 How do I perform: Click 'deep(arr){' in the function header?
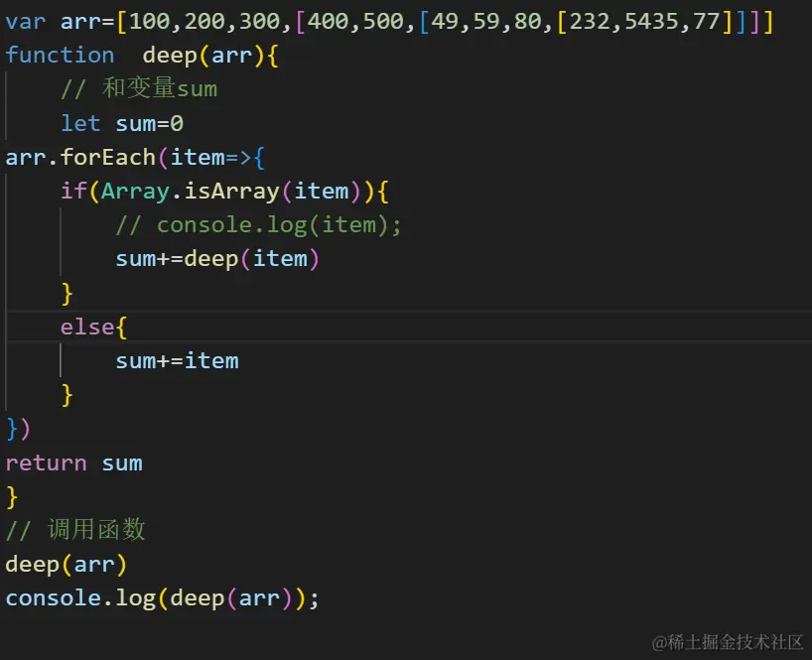coord(210,56)
